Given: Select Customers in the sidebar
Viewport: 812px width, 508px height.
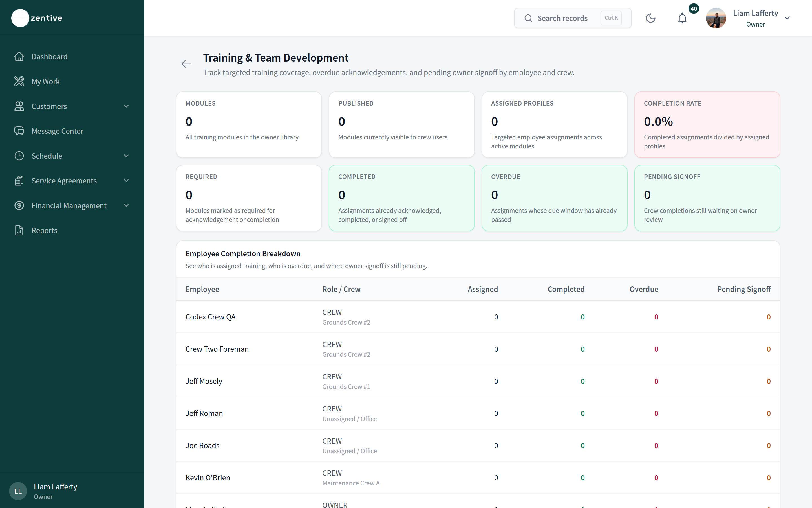Looking at the screenshot, I should click(x=72, y=106).
